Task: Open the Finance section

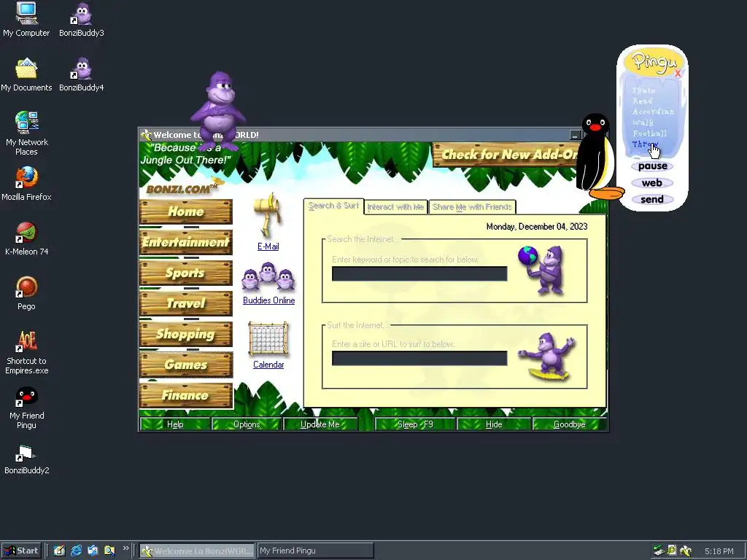Action: click(x=186, y=395)
